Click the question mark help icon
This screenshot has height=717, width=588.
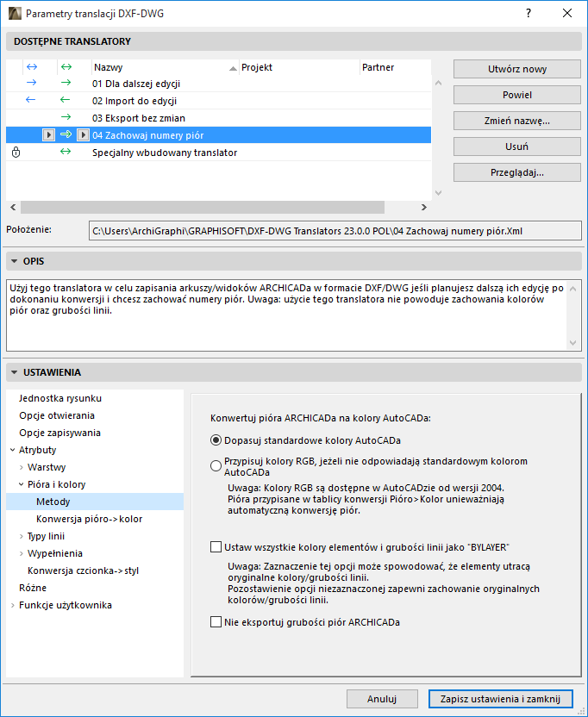pos(529,13)
